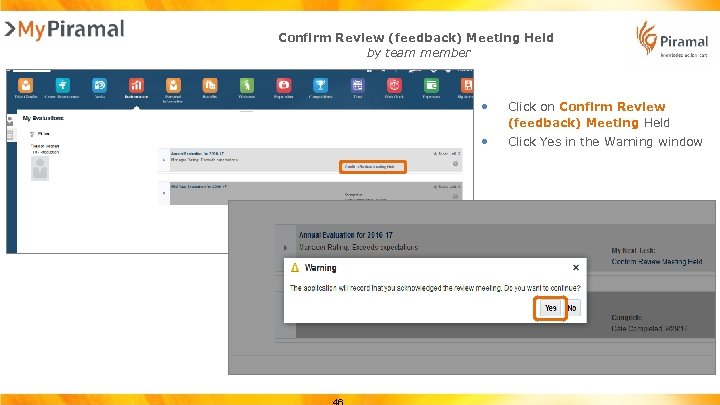Screen dimensions: 720x405
Task: Open the Talent Profile icon in navigation bar
Action: coord(26,85)
